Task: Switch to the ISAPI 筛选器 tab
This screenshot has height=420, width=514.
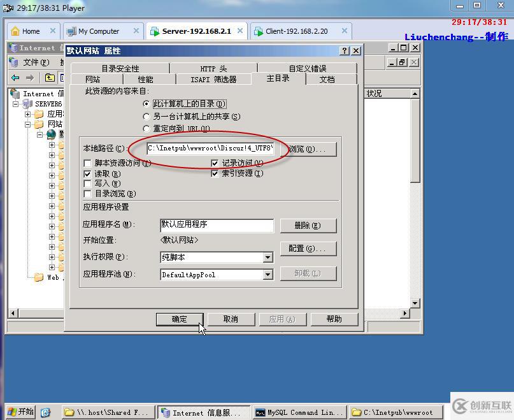Action: click(213, 79)
